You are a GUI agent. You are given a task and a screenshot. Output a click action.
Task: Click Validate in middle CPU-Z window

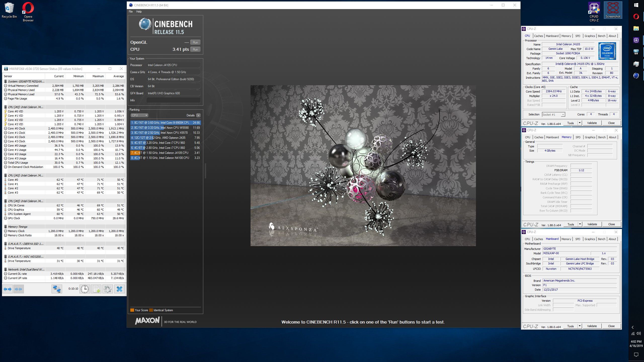[592, 224]
